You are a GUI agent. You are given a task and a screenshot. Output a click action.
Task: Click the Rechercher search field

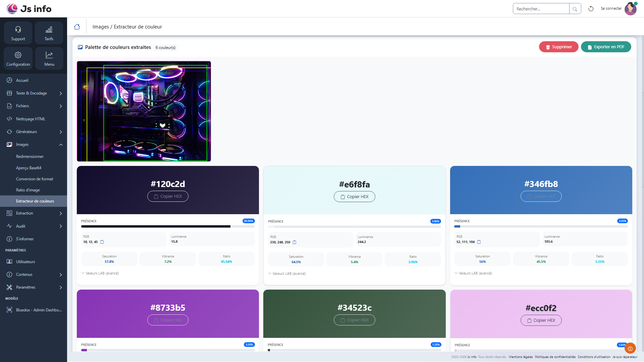click(x=541, y=9)
